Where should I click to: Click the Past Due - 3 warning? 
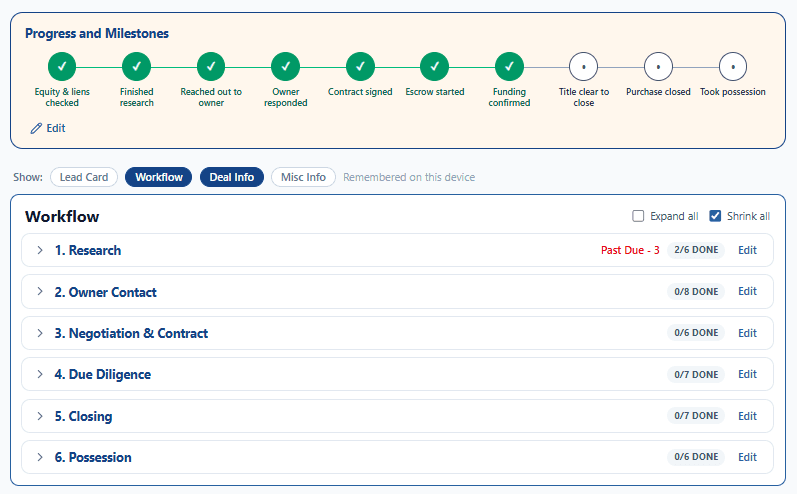click(630, 250)
